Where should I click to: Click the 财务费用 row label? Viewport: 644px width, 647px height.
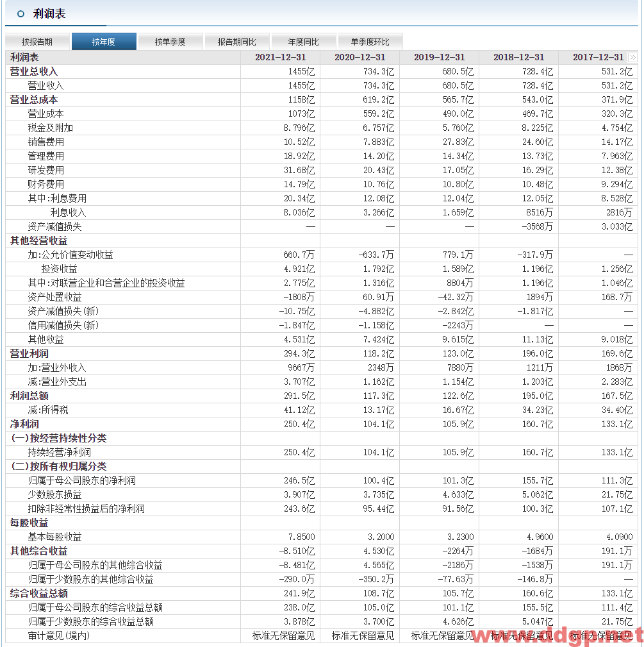pos(45,184)
